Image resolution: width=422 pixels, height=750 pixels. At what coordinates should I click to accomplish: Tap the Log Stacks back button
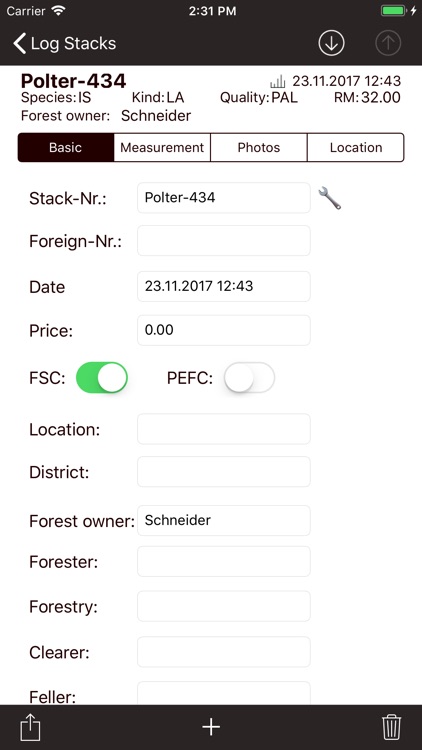pos(65,44)
